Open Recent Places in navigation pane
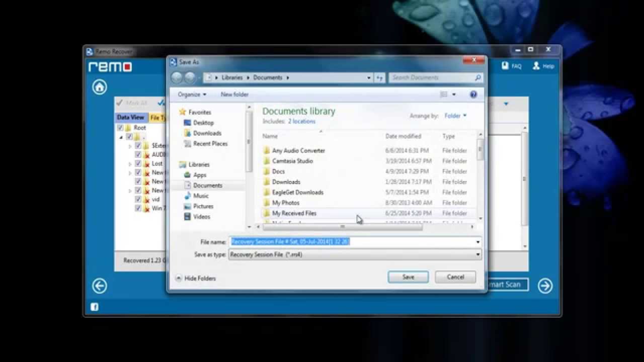This screenshot has width=644, height=362. 205,144
